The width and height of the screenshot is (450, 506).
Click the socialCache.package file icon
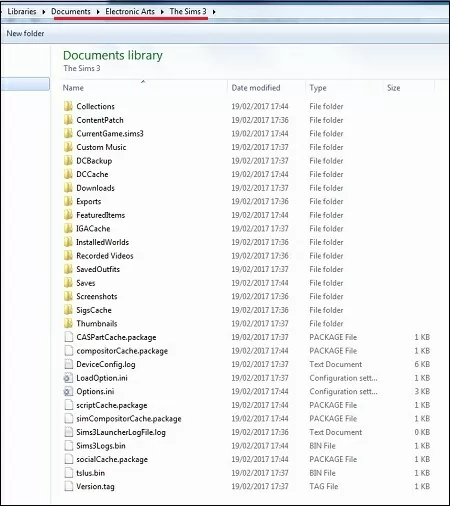point(68,459)
